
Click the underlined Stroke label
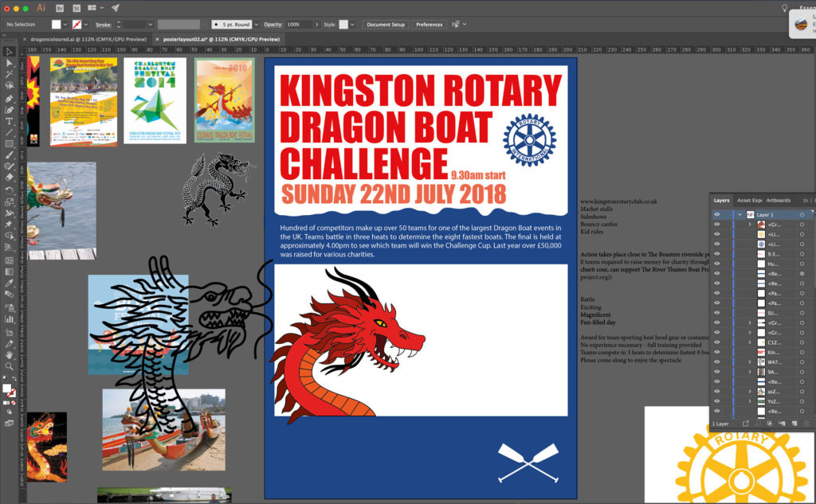[x=103, y=25]
